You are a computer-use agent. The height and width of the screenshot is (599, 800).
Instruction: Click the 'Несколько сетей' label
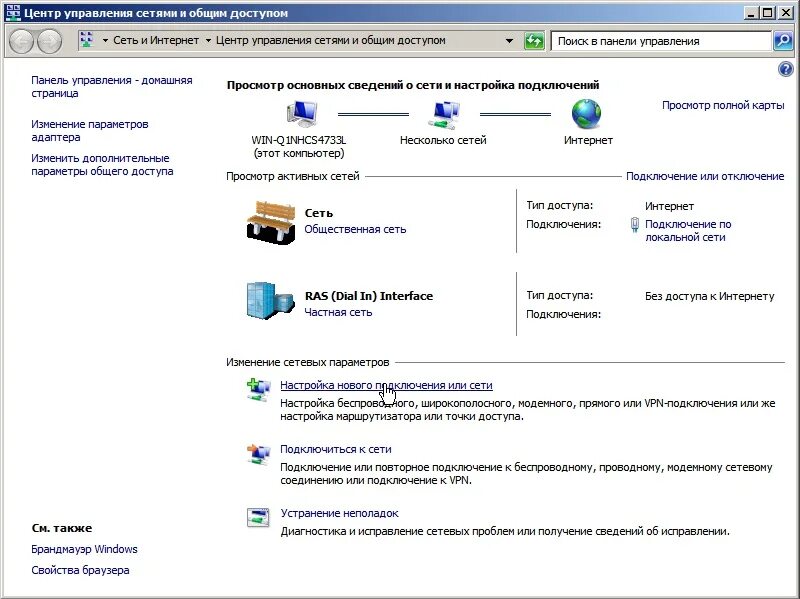(x=443, y=140)
